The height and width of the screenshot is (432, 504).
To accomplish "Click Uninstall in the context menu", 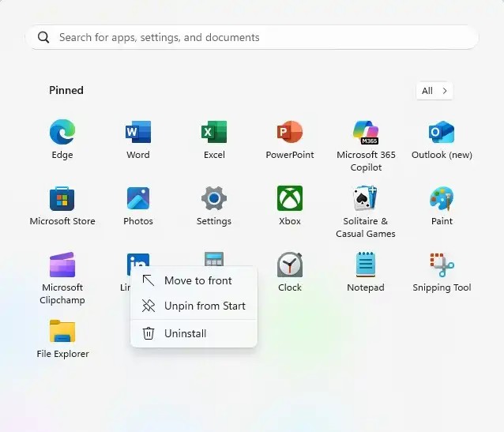I will [x=185, y=333].
